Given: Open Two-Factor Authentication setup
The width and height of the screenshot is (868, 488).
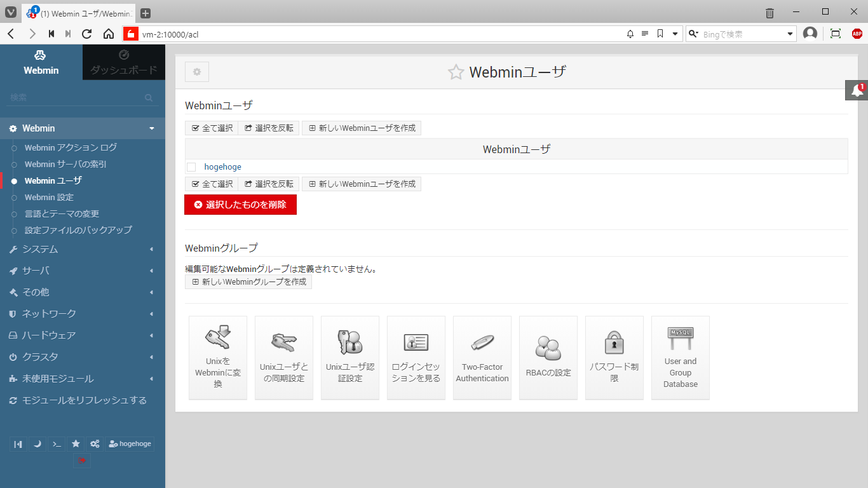Looking at the screenshot, I should (x=482, y=358).
